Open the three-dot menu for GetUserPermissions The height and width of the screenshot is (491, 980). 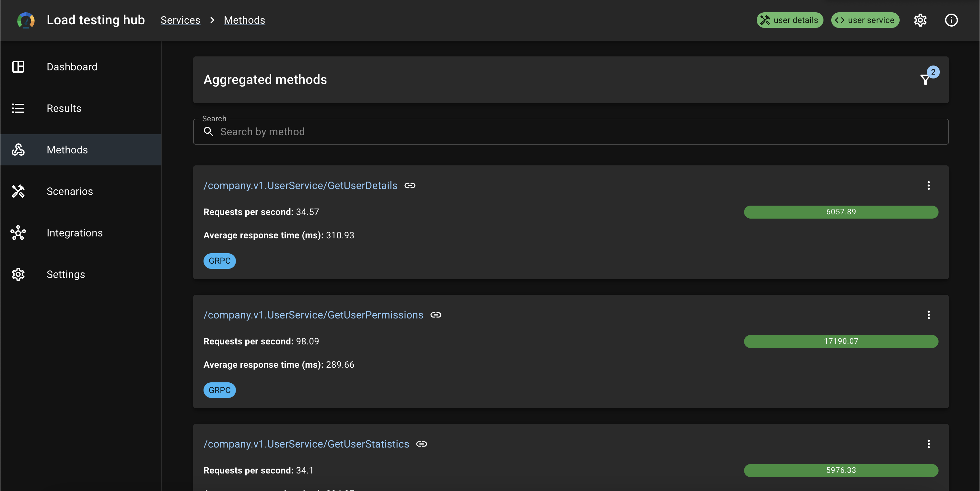(928, 315)
